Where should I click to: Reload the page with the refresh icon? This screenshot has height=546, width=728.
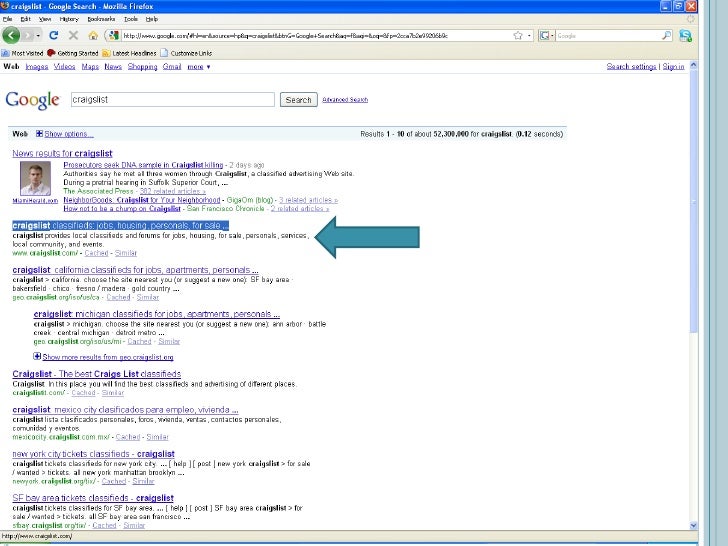tap(54, 35)
